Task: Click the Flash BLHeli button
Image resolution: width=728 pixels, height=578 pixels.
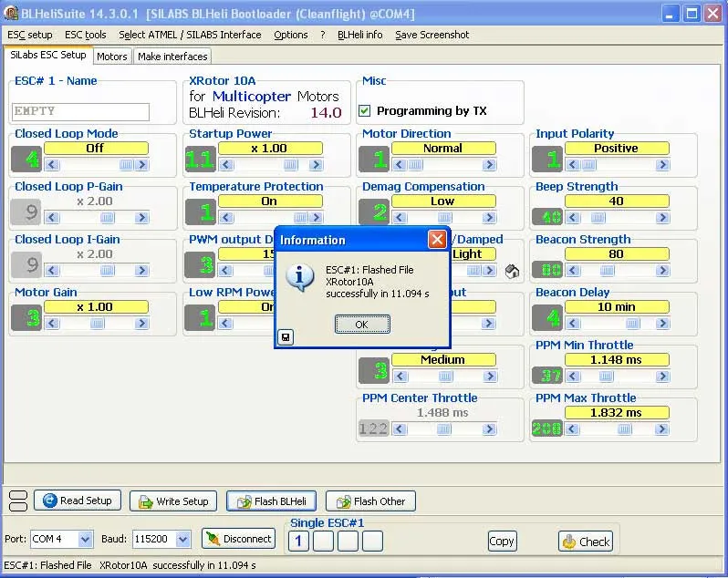Action: point(271,501)
